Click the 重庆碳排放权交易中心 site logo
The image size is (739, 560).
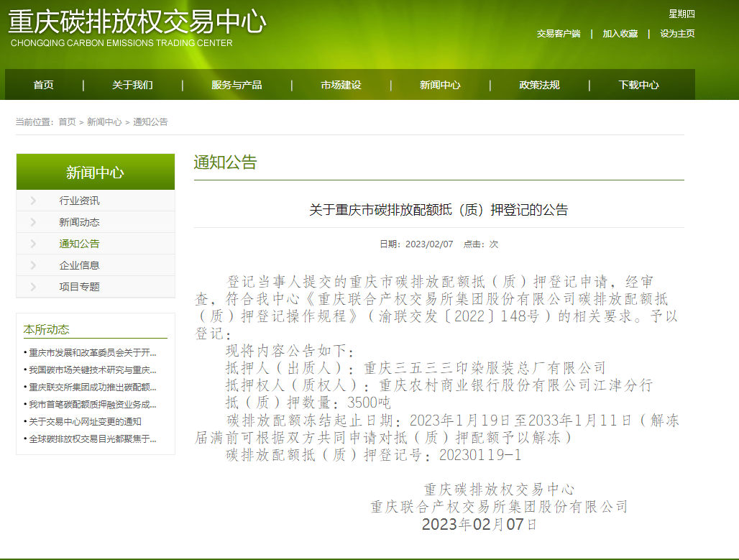coord(137,28)
